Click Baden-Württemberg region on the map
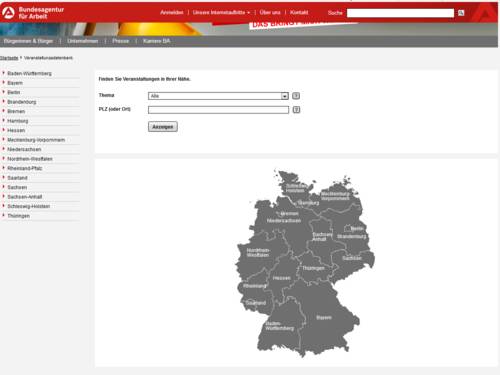The height and width of the screenshot is (375, 500). coord(279,326)
